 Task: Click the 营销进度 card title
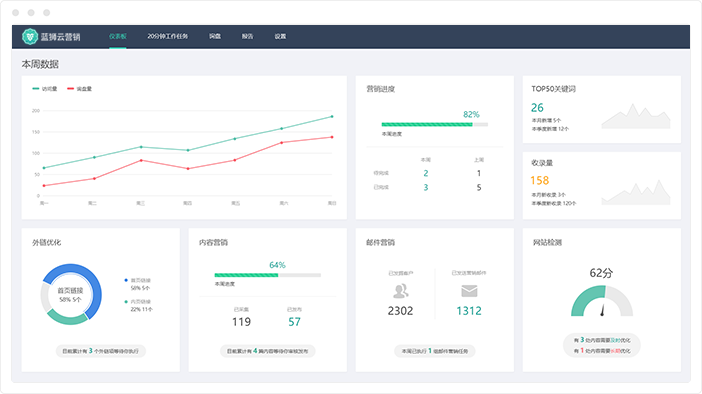point(381,89)
